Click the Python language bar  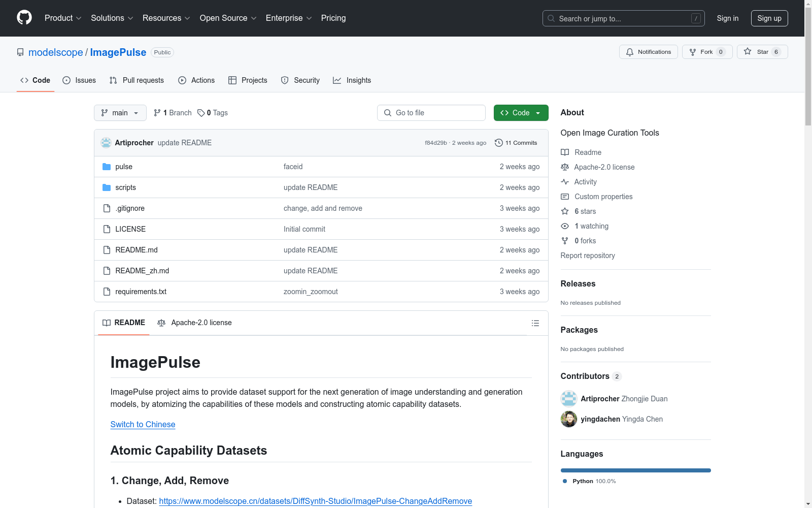(x=636, y=470)
